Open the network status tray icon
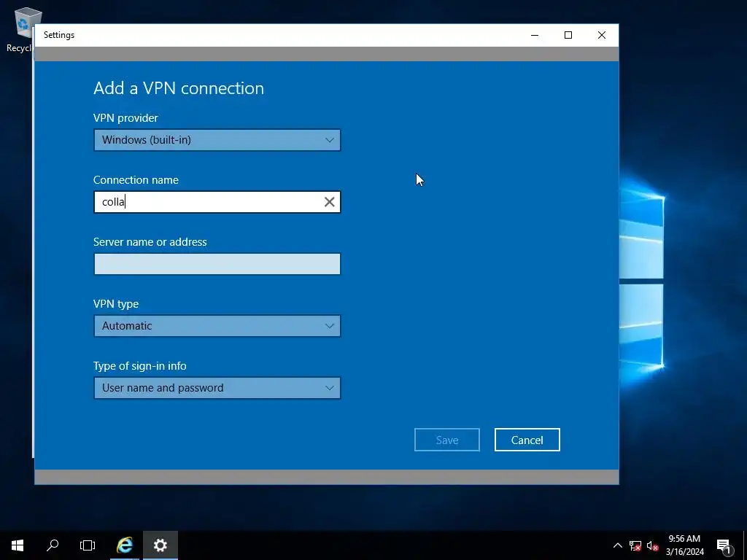 pyautogui.click(x=635, y=545)
